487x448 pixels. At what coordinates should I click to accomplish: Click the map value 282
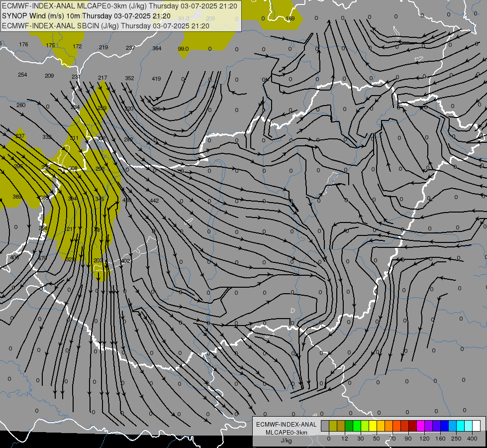coord(128,139)
